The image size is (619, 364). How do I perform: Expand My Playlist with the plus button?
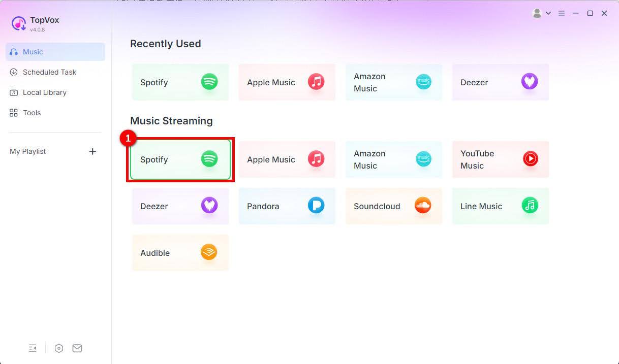92,151
